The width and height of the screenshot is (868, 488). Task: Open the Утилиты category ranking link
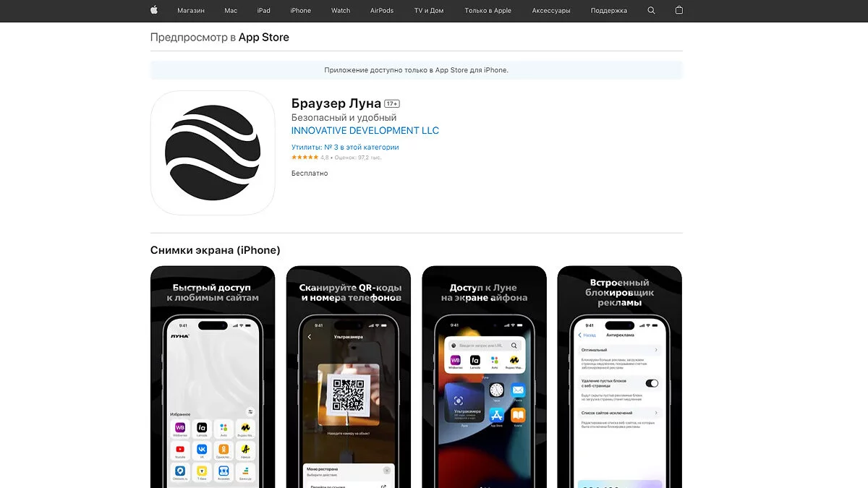pos(345,147)
